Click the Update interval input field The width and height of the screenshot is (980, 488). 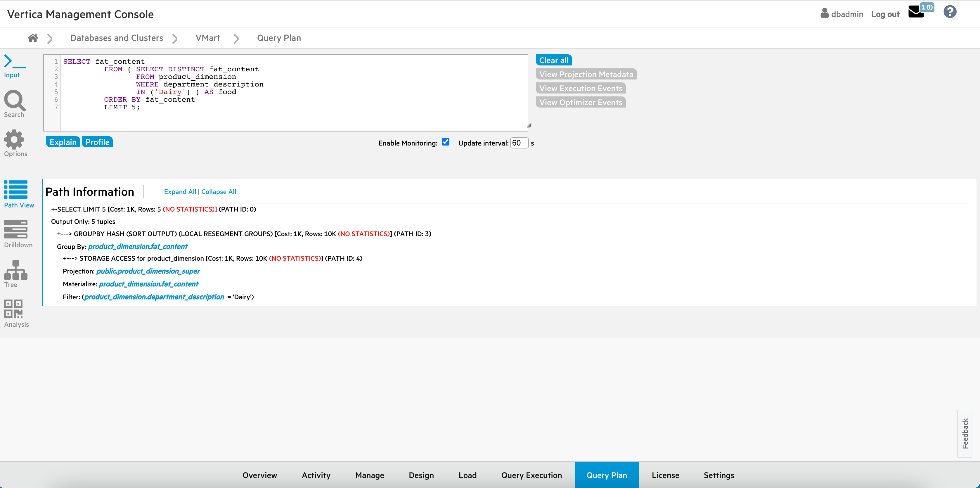tap(519, 143)
